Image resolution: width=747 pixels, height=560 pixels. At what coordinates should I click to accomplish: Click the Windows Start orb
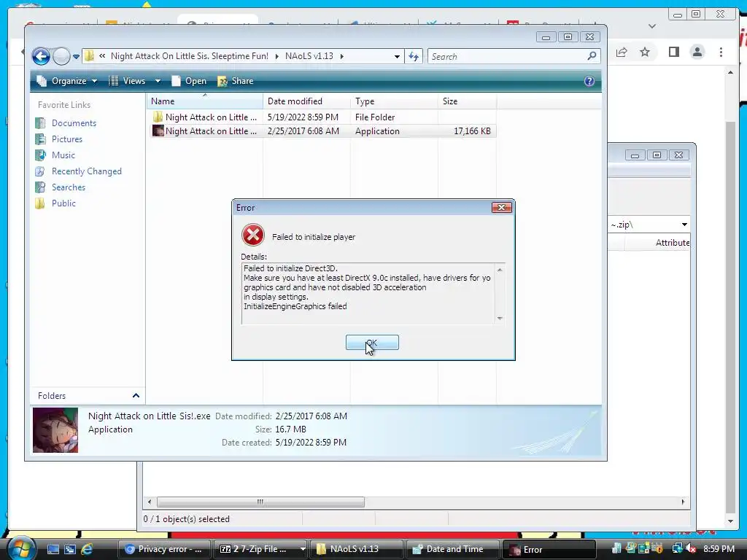(21, 548)
